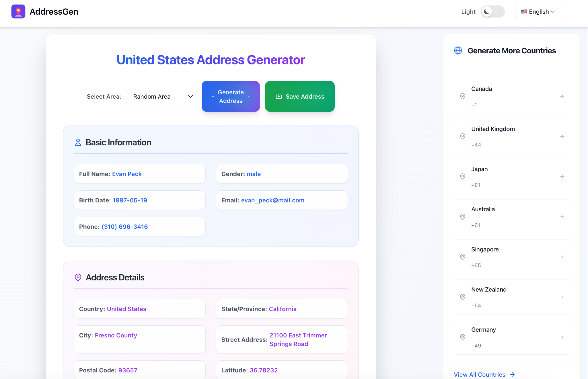Viewport: 588px width, 379px height.
Task: Open the Germany country card
Action: click(512, 337)
